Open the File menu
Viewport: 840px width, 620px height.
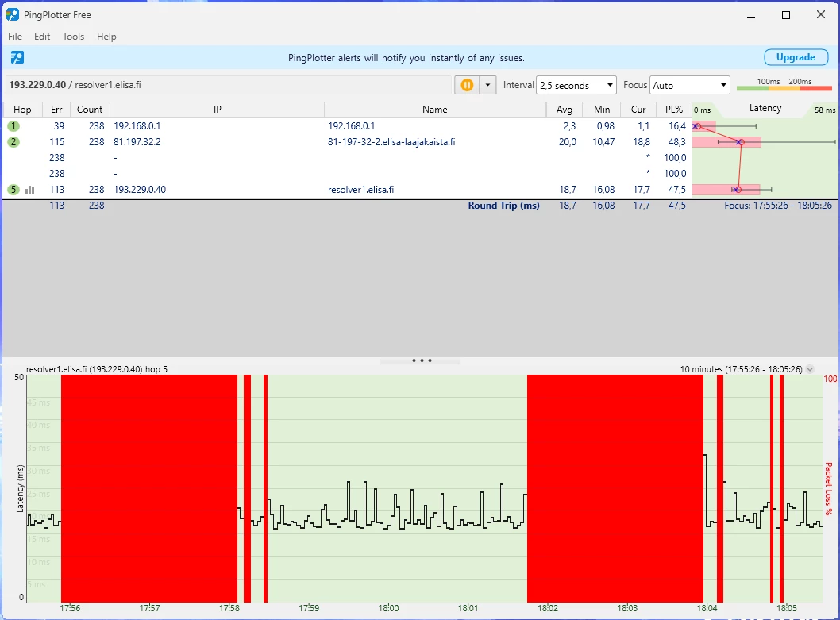click(x=15, y=37)
